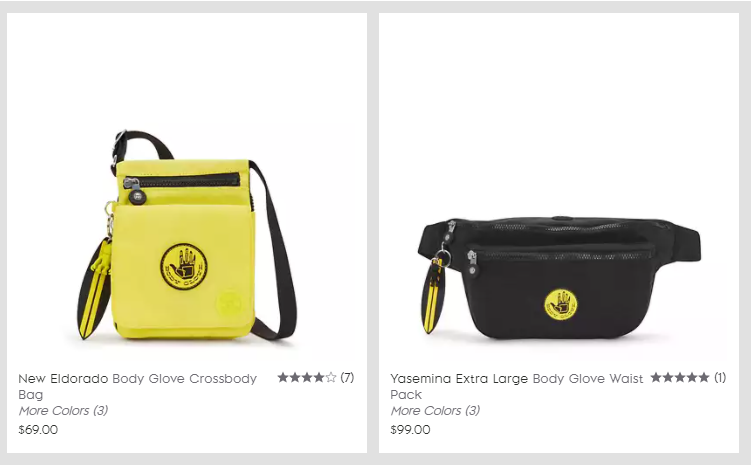This screenshot has width=752, height=466.
Task: View the (7) reviews count
Action: [347, 378]
